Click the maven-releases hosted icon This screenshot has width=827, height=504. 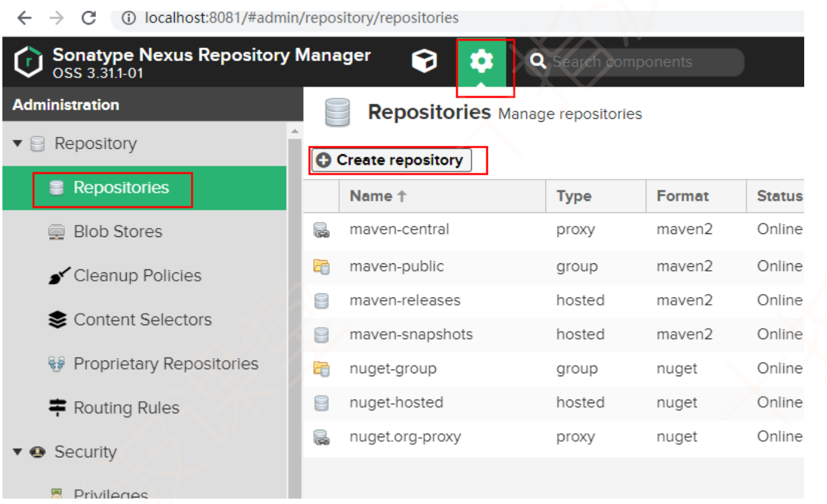click(322, 301)
